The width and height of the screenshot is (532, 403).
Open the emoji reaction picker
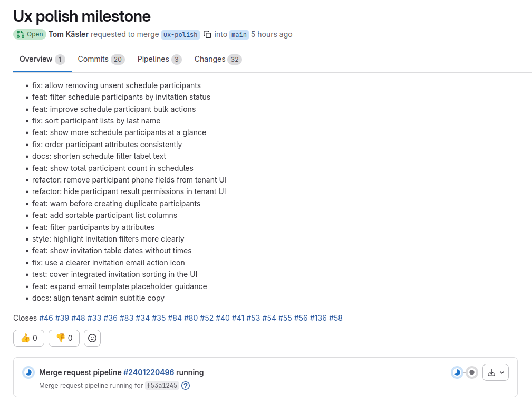[92, 338]
